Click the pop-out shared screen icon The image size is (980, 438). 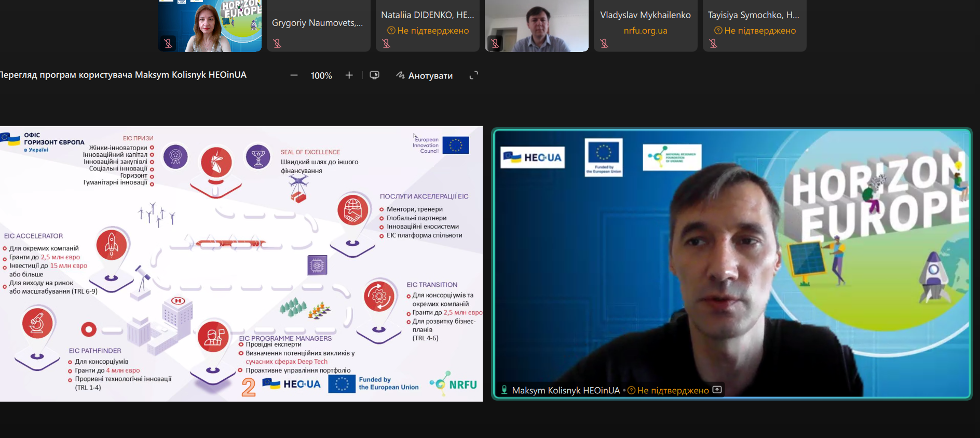tap(374, 75)
